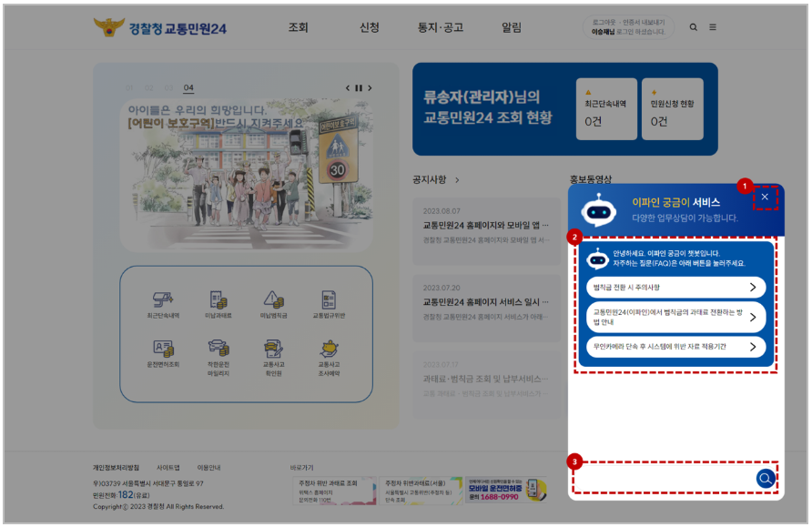The image size is (812, 527).
Task: Expand 공지사항 with the arrow
Action: [x=457, y=180]
